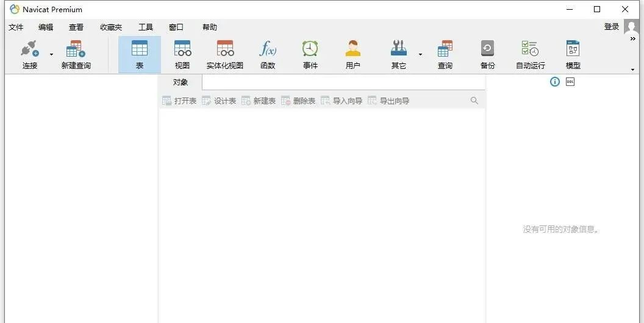Click the 事件 (Event) clock icon
Image resolution: width=644 pixels, height=323 pixels.
click(x=310, y=49)
